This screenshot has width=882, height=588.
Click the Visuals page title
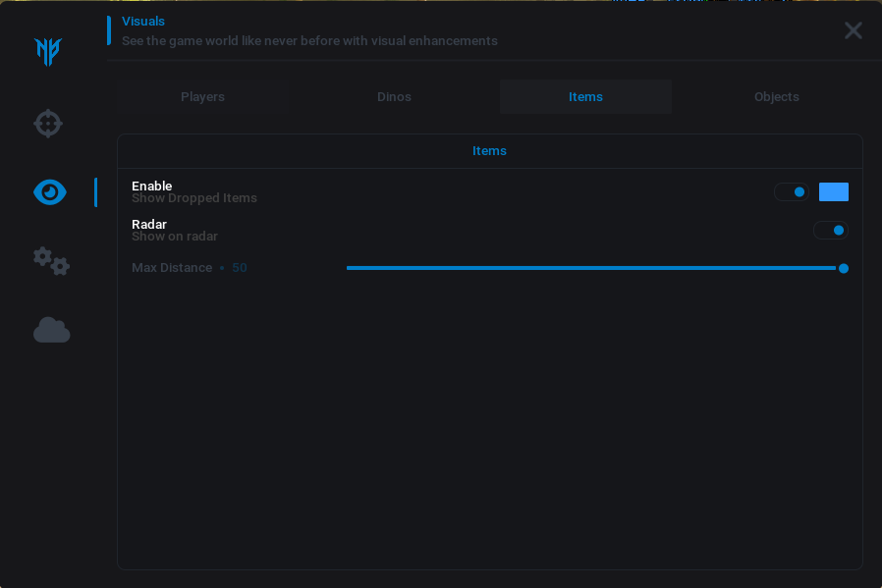point(143,22)
